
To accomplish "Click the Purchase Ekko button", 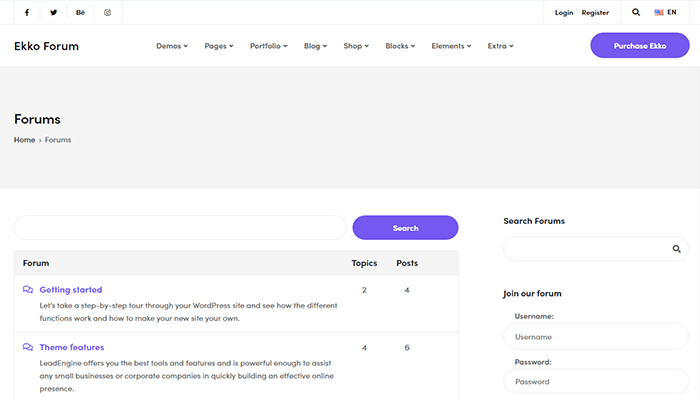I will click(639, 46).
